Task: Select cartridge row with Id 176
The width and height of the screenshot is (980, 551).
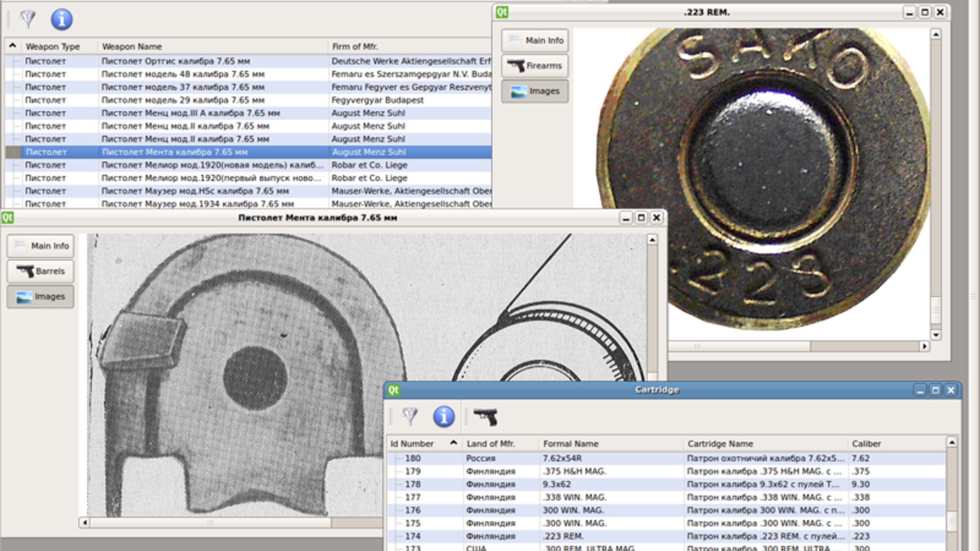Action: (666, 510)
